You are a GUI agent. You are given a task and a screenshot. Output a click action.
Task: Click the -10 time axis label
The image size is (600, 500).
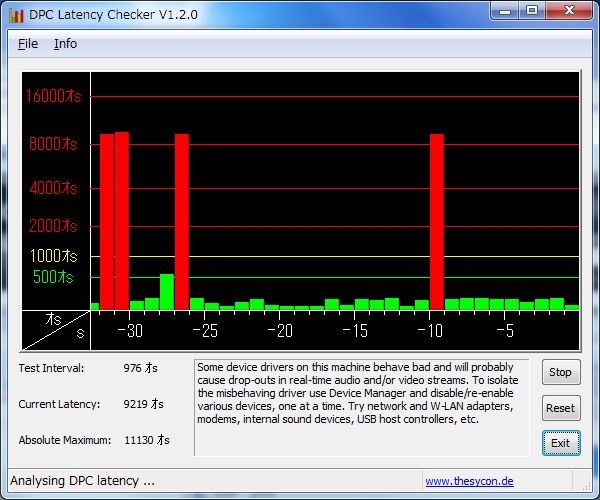430,331
